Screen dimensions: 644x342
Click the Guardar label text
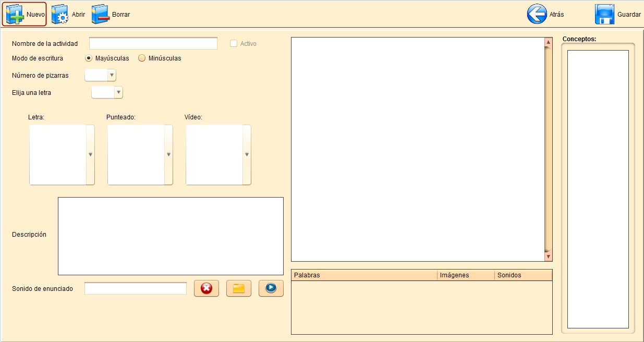(x=629, y=15)
